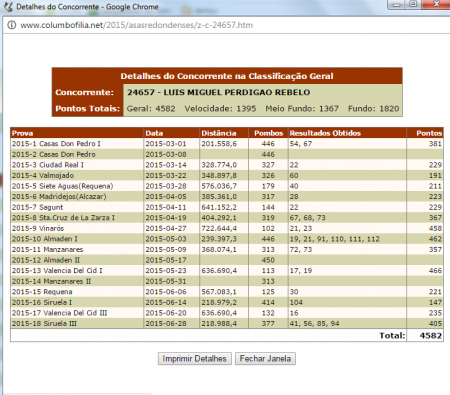Click the Total points value 4582

(x=431, y=335)
